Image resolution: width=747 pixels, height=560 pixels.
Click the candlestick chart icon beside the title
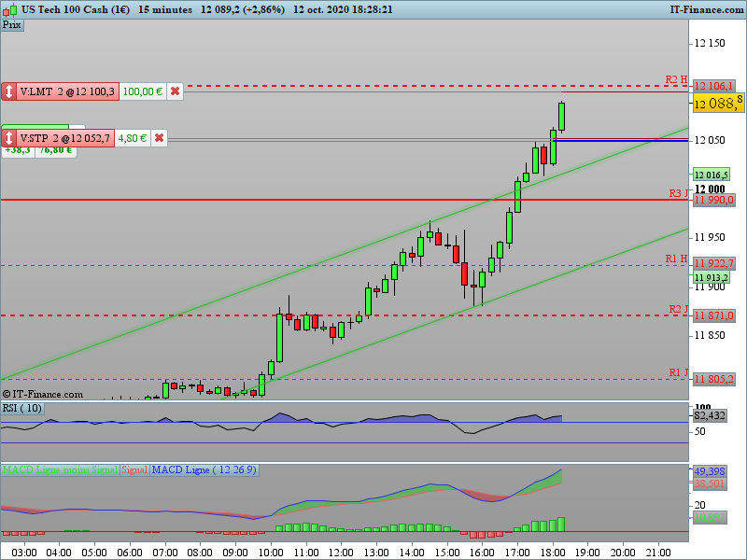10,9
